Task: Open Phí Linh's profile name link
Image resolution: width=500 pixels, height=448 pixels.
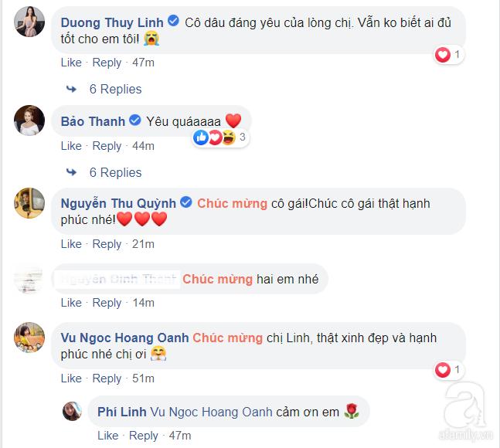Action: coord(122,412)
